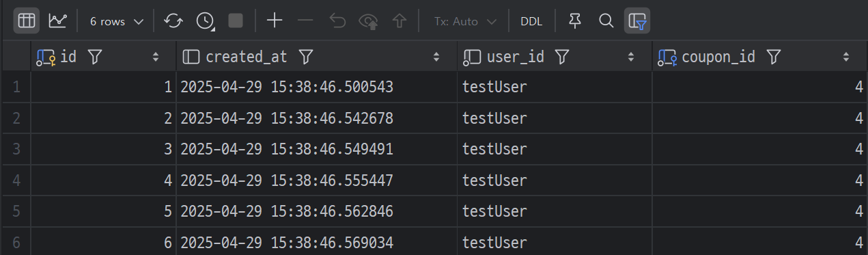Screen dimensions: 868x255
Task: Delete selected row with minus icon
Action: 305,21
